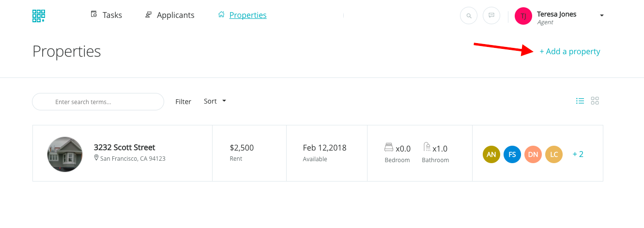Click the search terms input field

pos(98,102)
